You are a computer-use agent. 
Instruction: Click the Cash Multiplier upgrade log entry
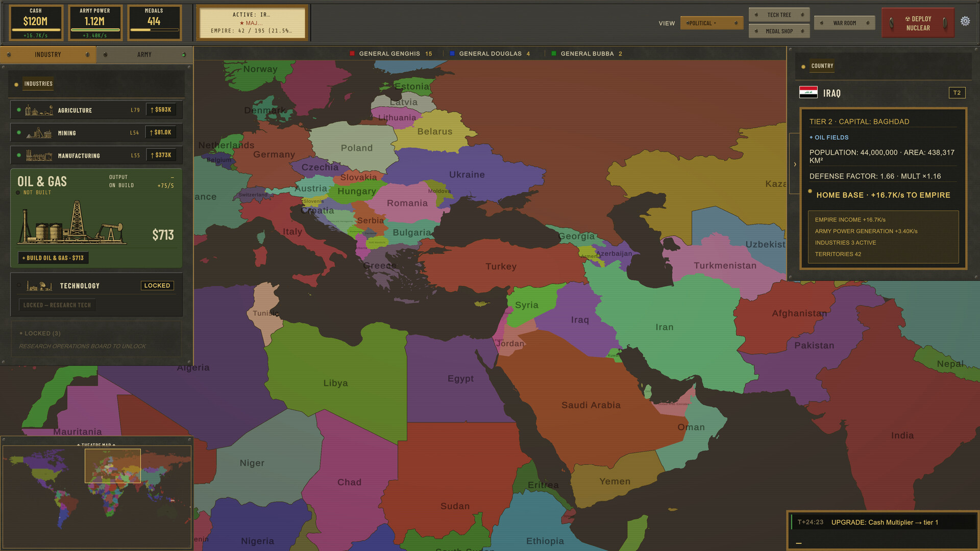(884, 522)
